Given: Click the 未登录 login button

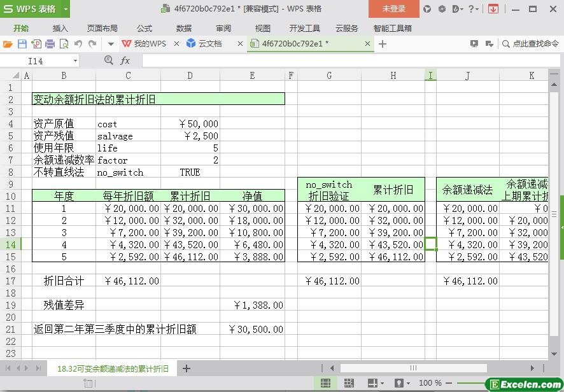Looking at the screenshot, I should 393,9.
